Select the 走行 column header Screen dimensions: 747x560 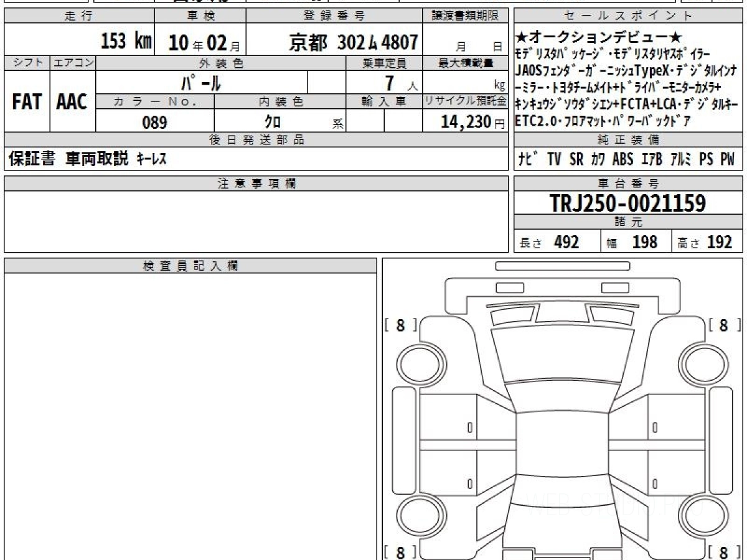tap(78, 16)
